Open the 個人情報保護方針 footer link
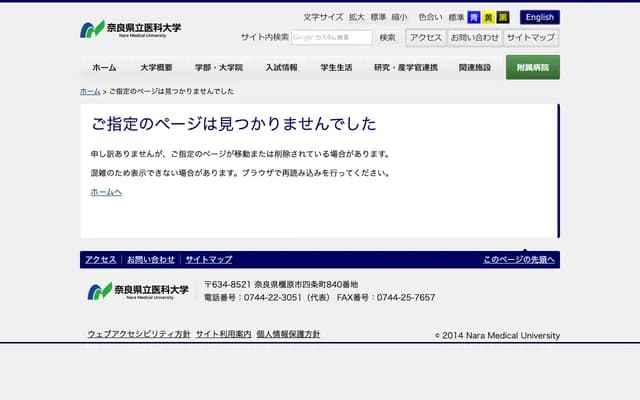Viewport: 640px width, 400px height. 288,334
